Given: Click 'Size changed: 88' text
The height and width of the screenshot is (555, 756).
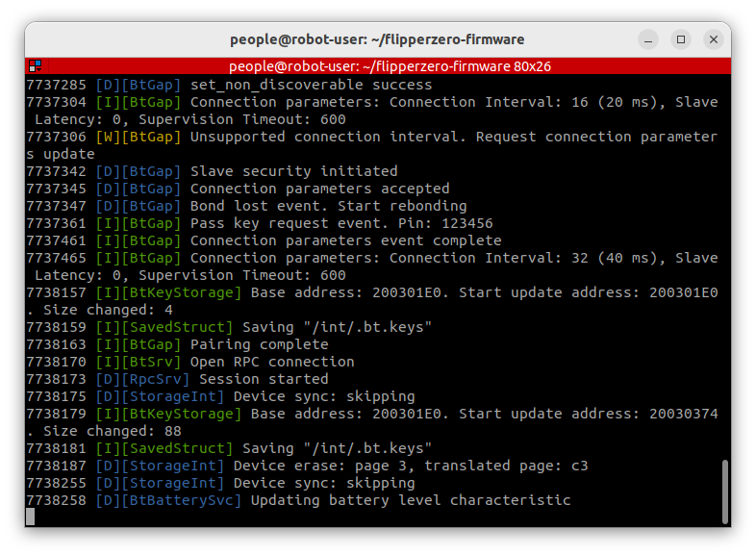Looking at the screenshot, I should point(113,431).
